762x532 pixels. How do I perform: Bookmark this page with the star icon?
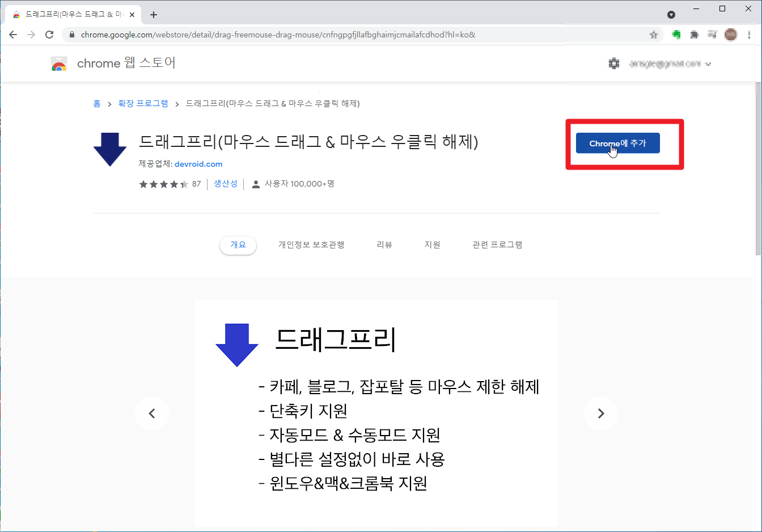(654, 35)
